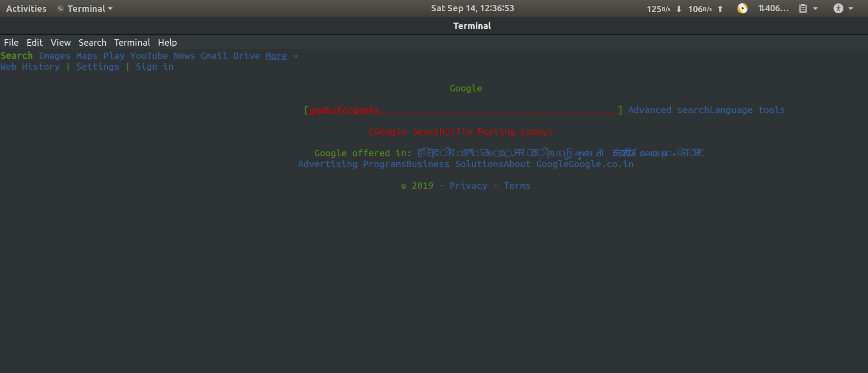Image resolution: width=868 pixels, height=373 pixels.
Task: Click the download speed 125 B/s indicator
Action: (x=664, y=9)
